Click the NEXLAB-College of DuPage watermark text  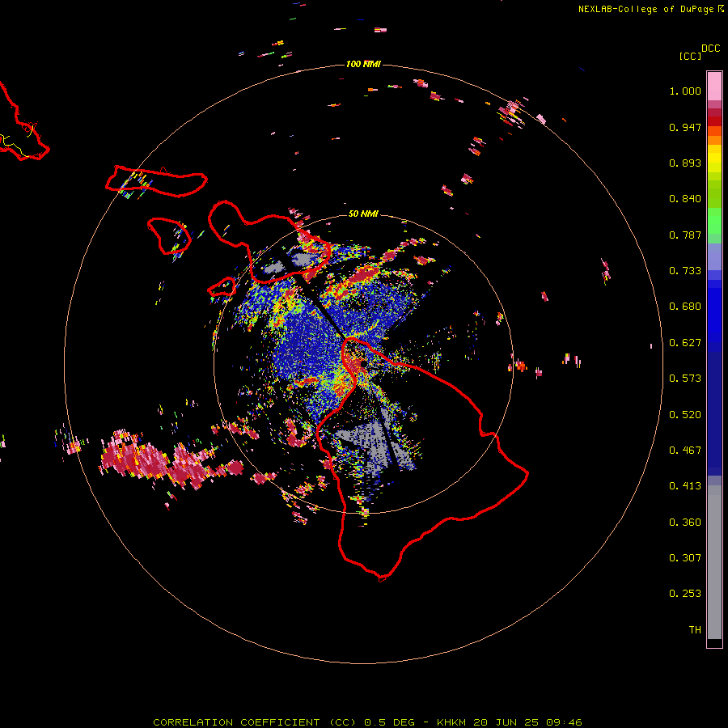(645, 9)
